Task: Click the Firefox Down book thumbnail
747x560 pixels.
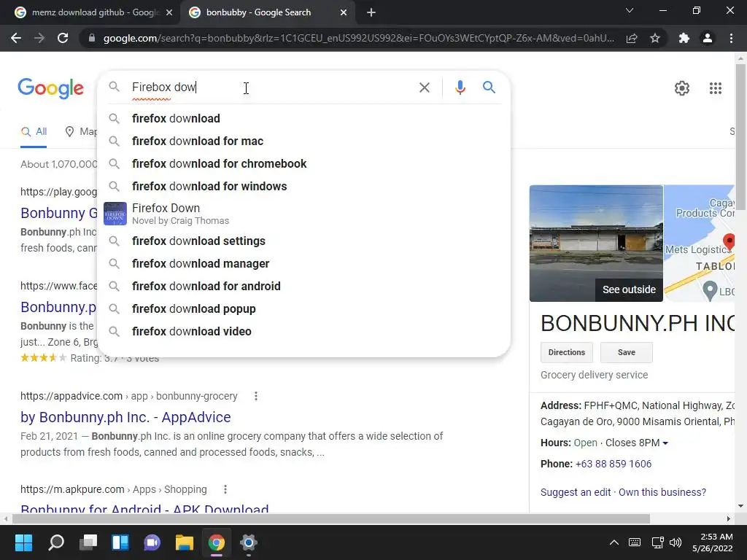Action: click(115, 214)
